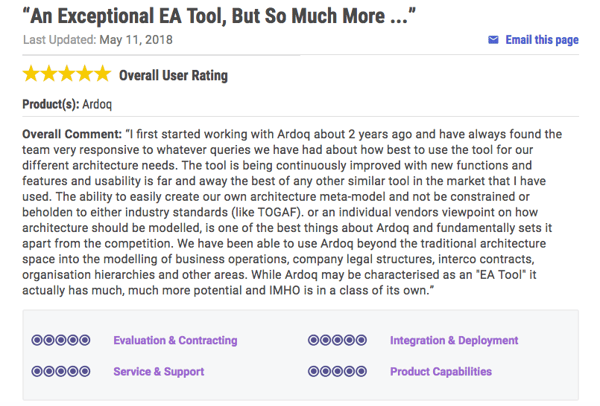Click the Ardoq product name
This screenshot has height=406, width=600.
(97, 104)
